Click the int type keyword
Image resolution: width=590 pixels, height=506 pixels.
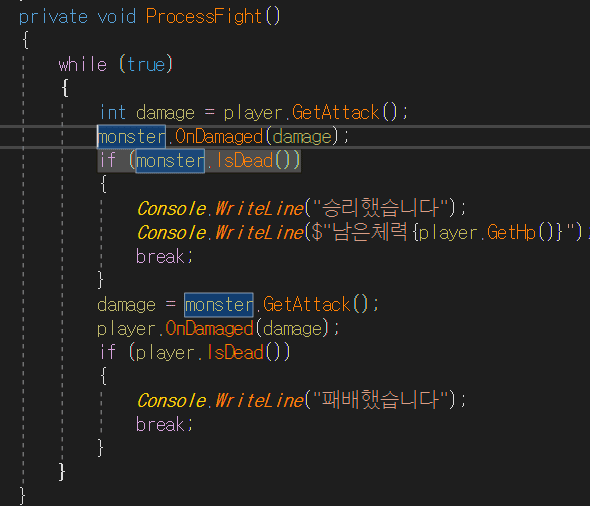[113, 112]
